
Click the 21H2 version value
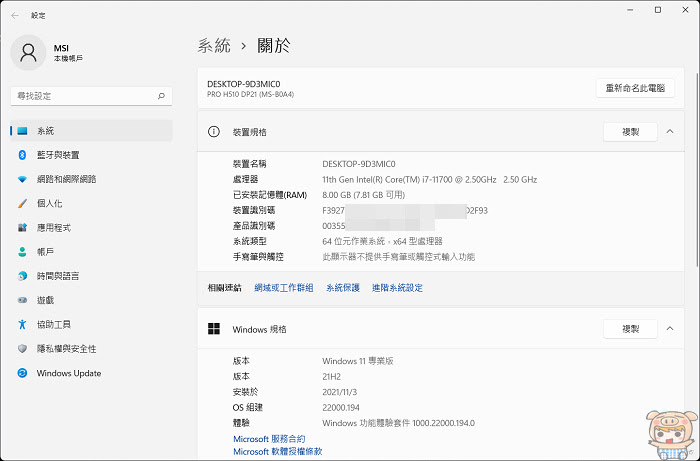click(x=331, y=377)
